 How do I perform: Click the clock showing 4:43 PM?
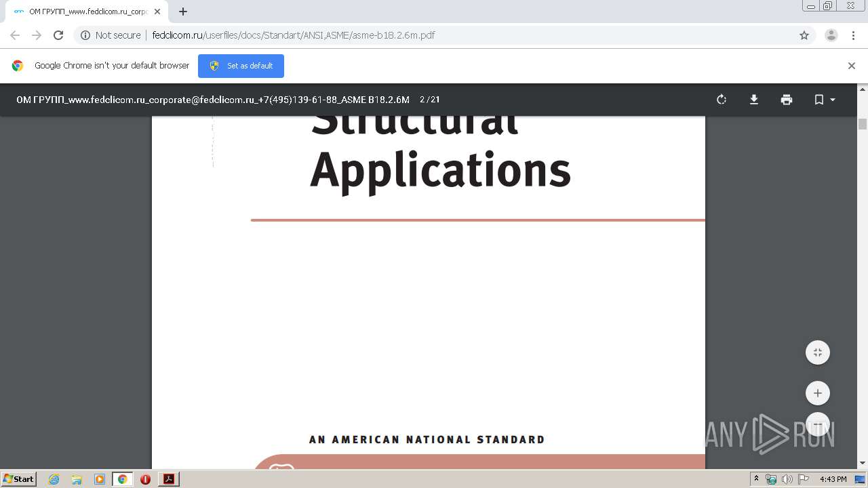(x=833, y=479)
